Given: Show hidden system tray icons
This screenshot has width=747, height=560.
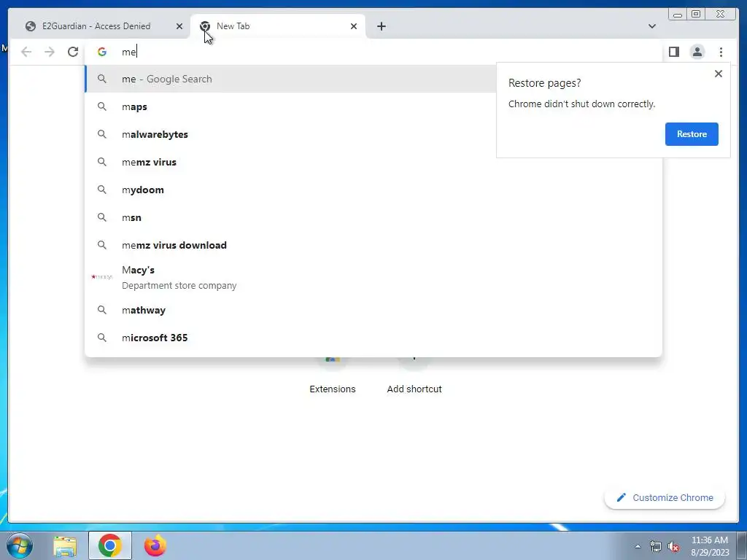Looking at the screenshot, I should tap(638, 547).
